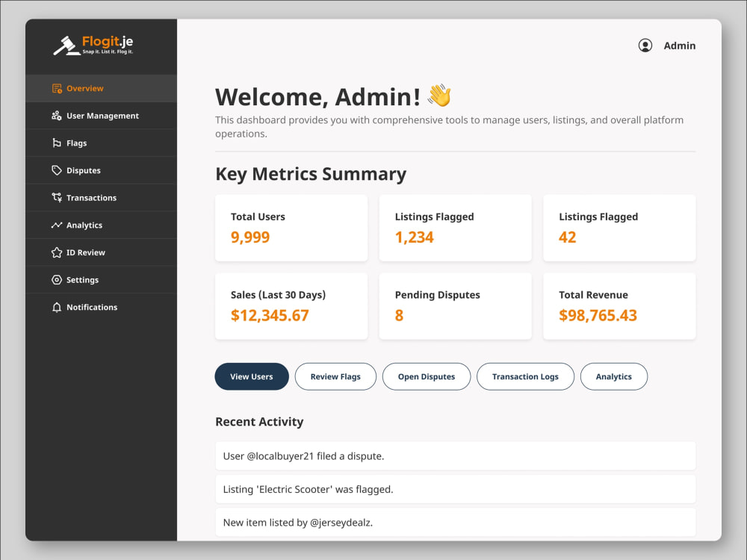Click the Transactions icon in sidebar
The width and height of the screenshot is (747, 560).
click(x=57, y=198)
